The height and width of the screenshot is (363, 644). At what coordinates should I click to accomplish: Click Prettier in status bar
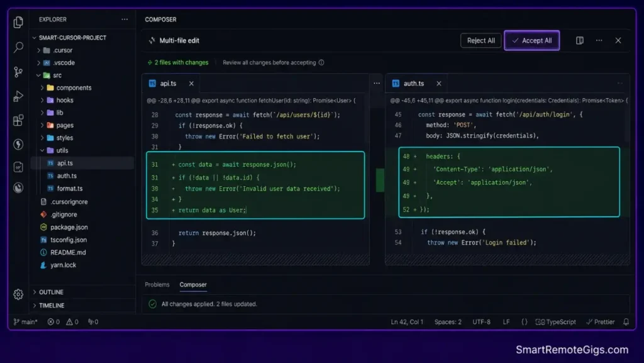601,322
